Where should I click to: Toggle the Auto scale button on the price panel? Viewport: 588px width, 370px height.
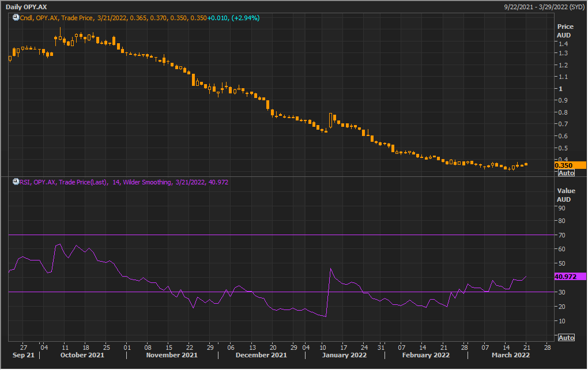click(x=566, y=173)
